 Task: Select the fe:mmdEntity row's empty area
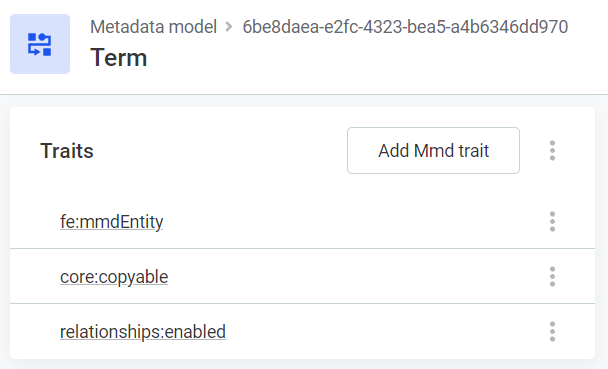[x=349, y=222]
